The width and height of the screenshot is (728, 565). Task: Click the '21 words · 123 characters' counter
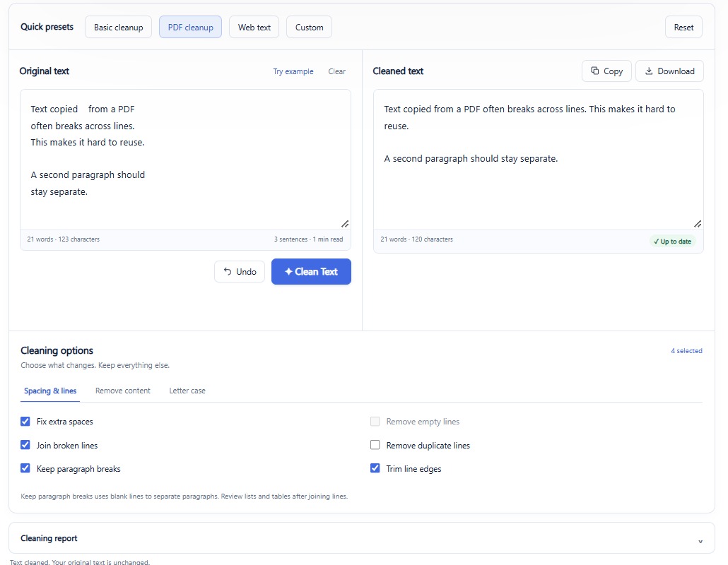point(63,239)
